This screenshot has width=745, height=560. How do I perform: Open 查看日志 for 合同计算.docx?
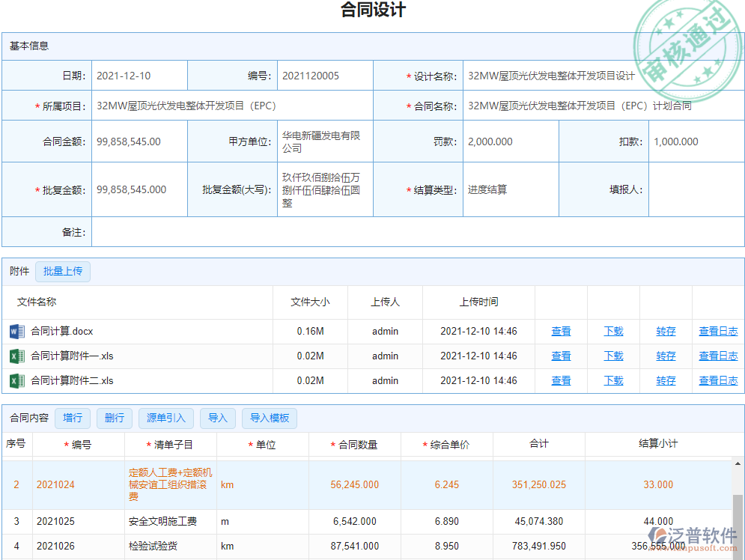click(x=718, y=331)
